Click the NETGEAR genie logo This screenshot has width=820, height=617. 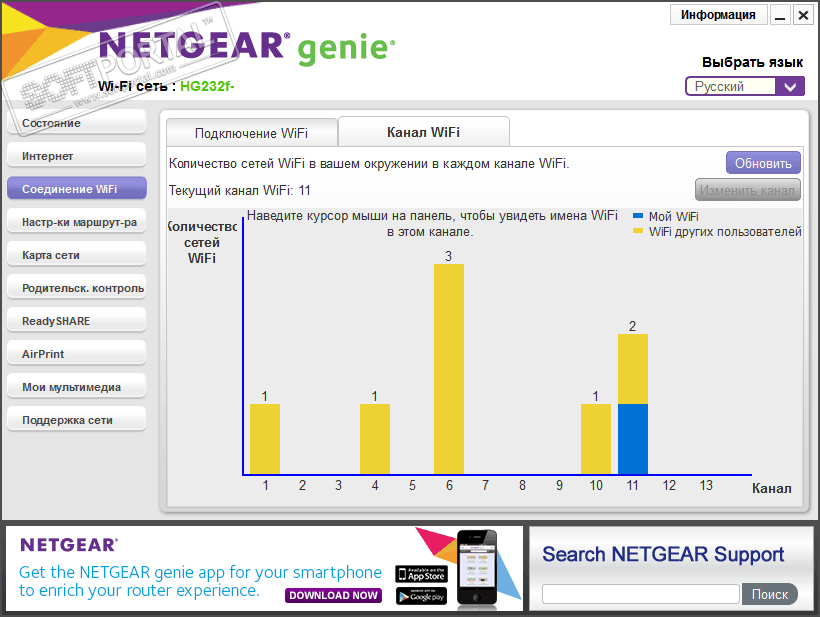[247, 48]
